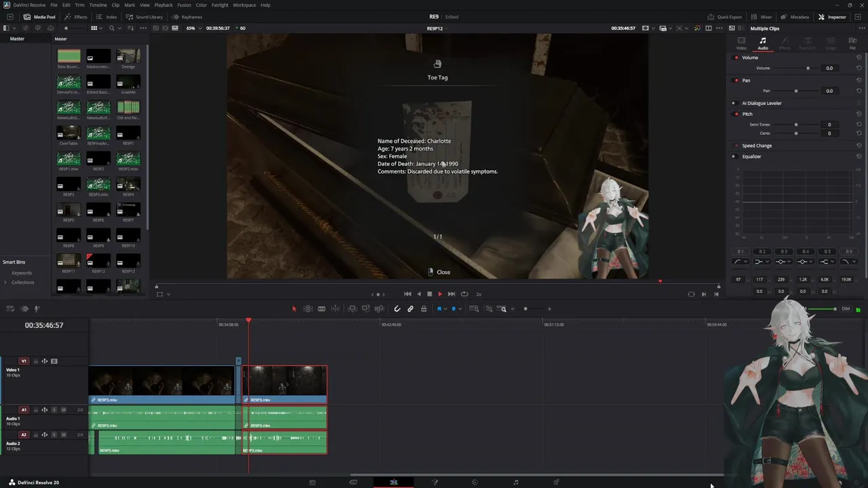868x488 pixels.
Task: Open the Fairlight menu
Action: 220,5
